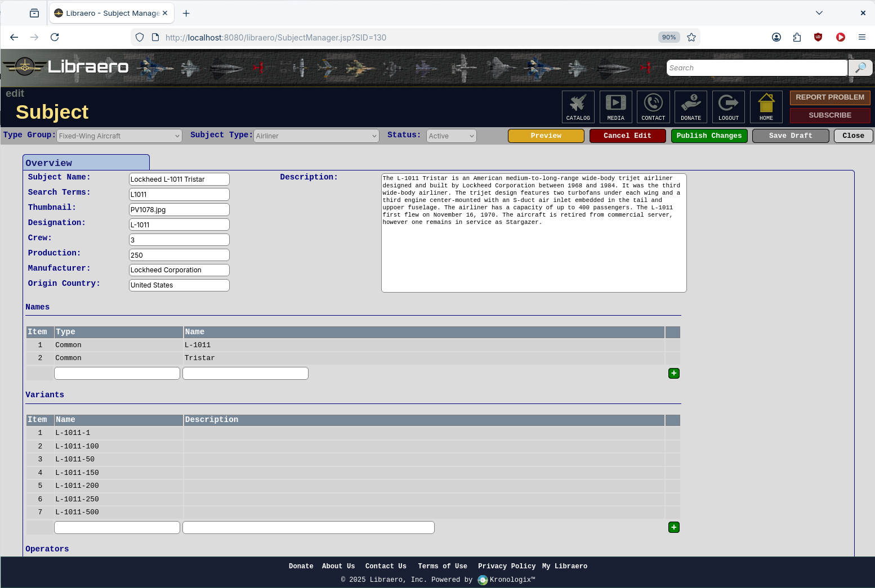The height and width of the screenshot is (588, 875).
Task: Add new name with green plus
Action: click(x=673, y=374)
